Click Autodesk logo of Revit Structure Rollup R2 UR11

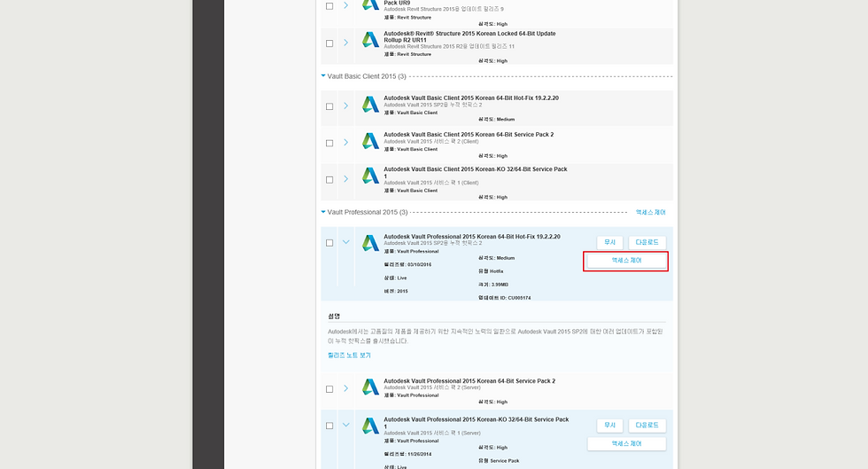click(370, 40)
